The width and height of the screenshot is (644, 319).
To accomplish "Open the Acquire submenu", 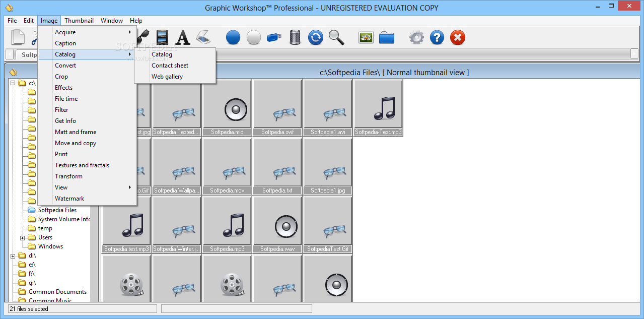I will [x=87, y=32].
